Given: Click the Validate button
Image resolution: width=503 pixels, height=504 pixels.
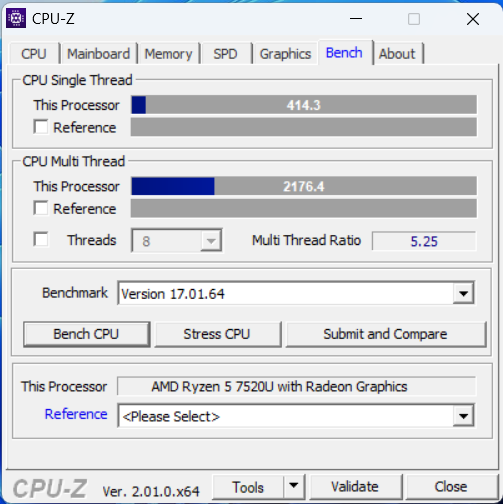Looking at the screenshot, I should 355,487.
